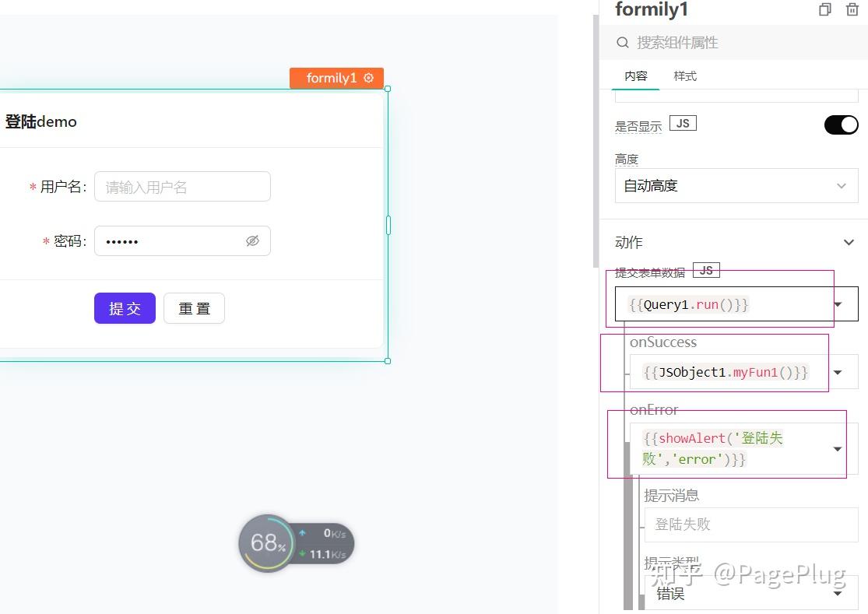Click the magnifier icon in property search bar
Image resolution: width=868 pixels, height=614 pixels.
click(x=622, y=42)
